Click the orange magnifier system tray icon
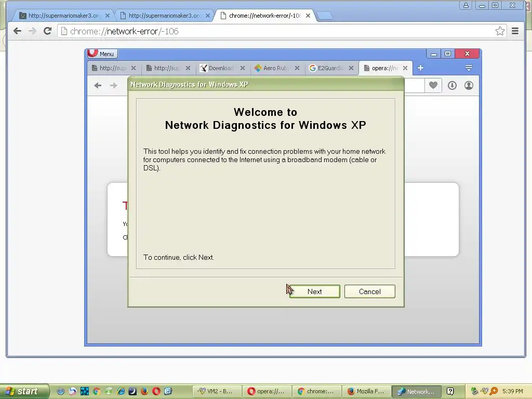 (x=494, y=392)
